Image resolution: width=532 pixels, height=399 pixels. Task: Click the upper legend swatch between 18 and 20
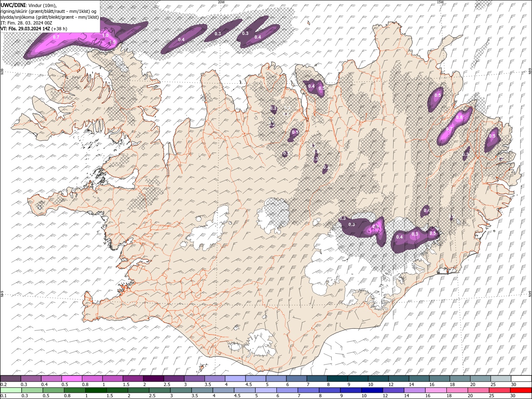460,379
